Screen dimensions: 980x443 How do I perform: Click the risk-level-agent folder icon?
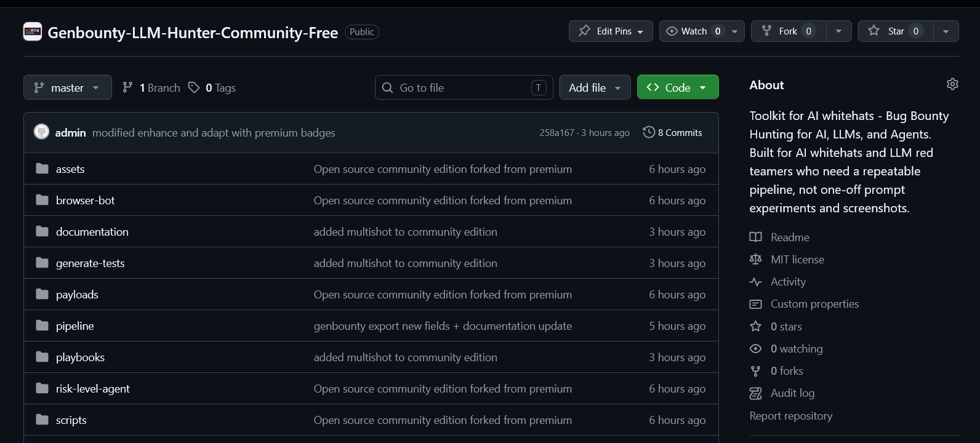point(42,388)
